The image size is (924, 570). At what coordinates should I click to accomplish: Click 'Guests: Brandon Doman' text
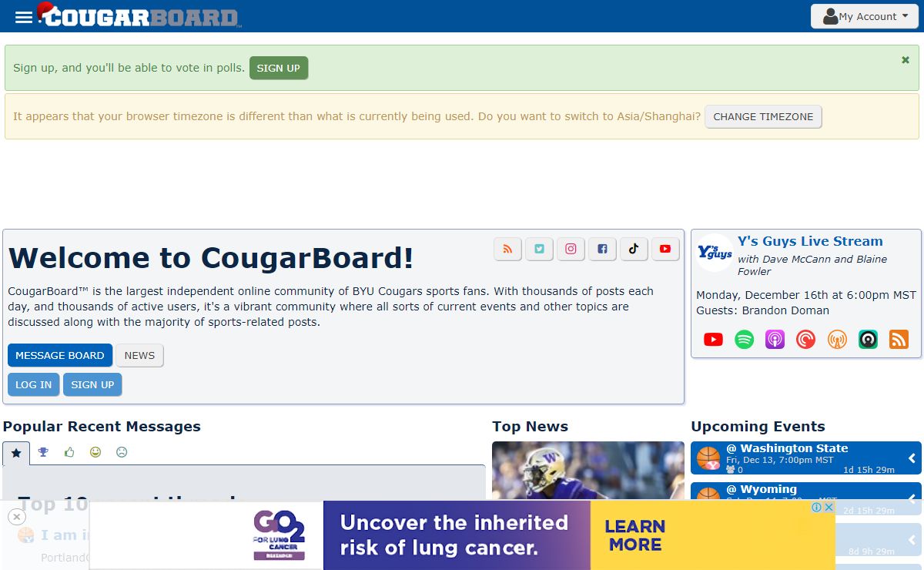pyautogui.click(x=762, y=310)
